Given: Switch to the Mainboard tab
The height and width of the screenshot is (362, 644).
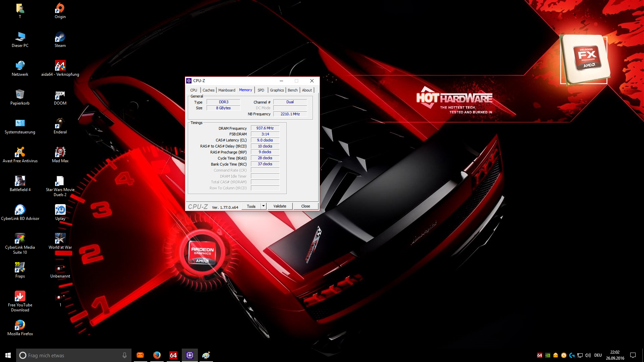Looking at the screenshot, I should (x=226, y=90).
